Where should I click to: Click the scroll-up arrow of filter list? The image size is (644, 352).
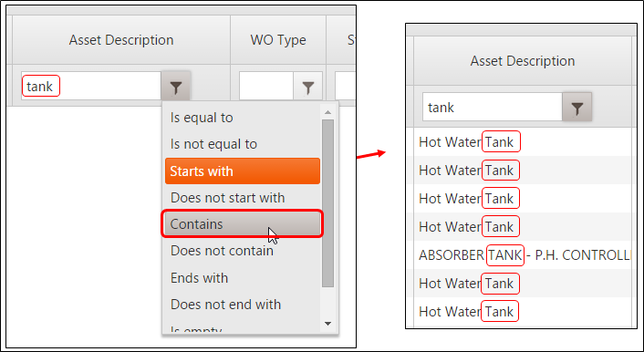pos(327,112)
